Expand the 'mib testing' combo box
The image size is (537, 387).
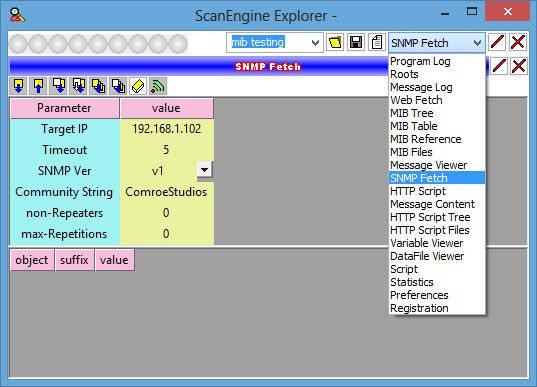click(315, 43)
